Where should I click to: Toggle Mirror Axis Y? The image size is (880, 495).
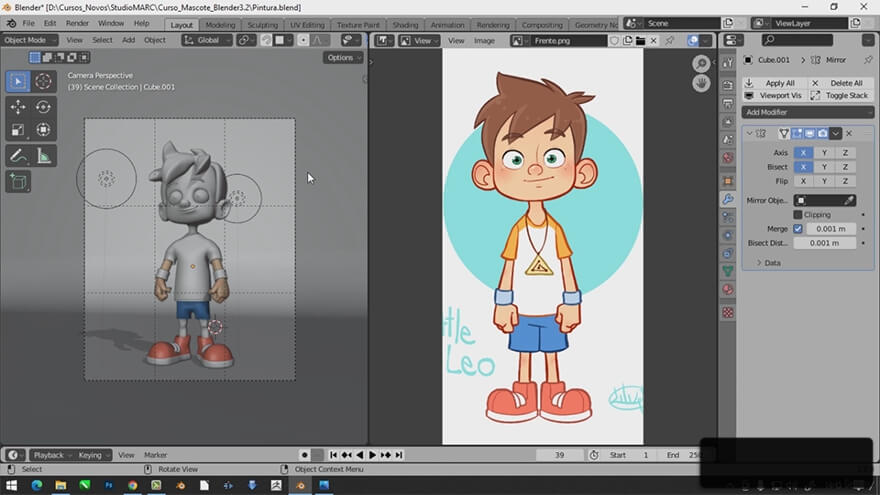[824, 153]
